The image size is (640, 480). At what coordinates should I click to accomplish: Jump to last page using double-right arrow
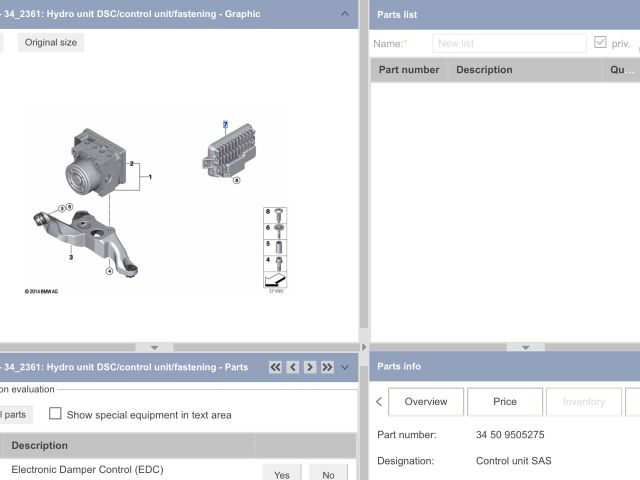tap(327, 367)
